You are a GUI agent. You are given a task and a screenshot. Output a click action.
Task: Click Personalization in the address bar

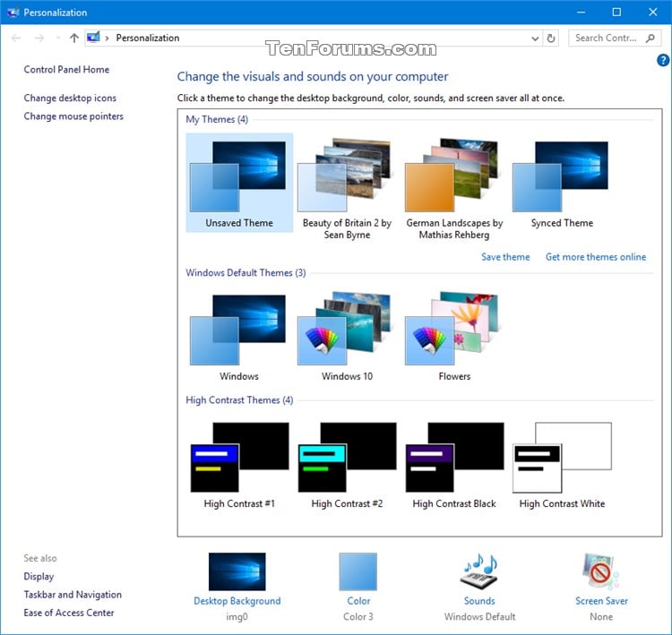tap(148, 39)
